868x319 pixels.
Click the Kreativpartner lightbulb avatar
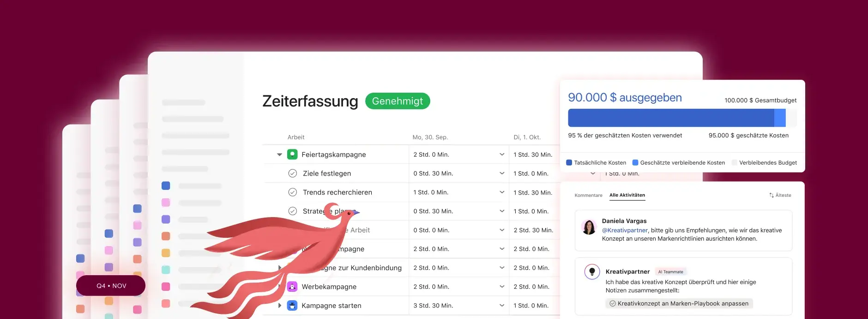click(592, 272)
